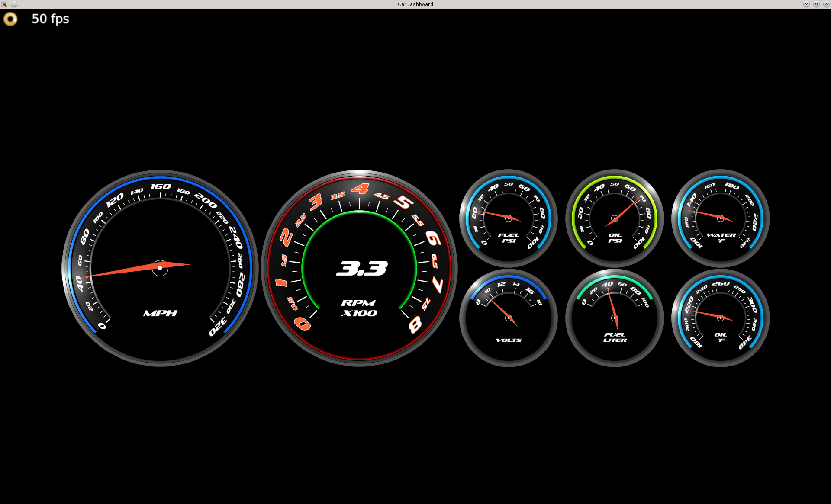The height and width of the screenshot is (504, 831).
Task: Click the number 8 on the tachometer
Action: coord(415,324)
